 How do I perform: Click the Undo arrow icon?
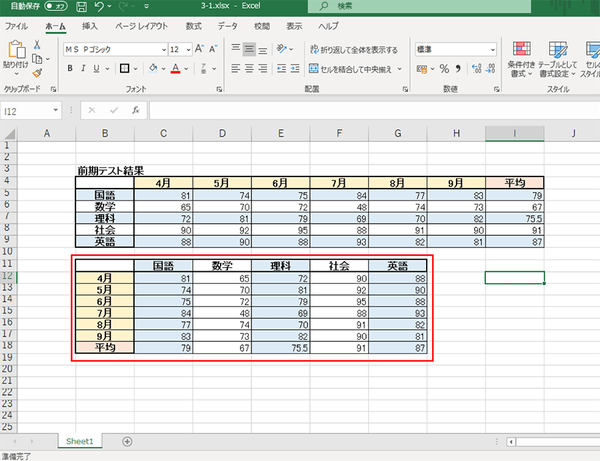[x=97, y=7]
